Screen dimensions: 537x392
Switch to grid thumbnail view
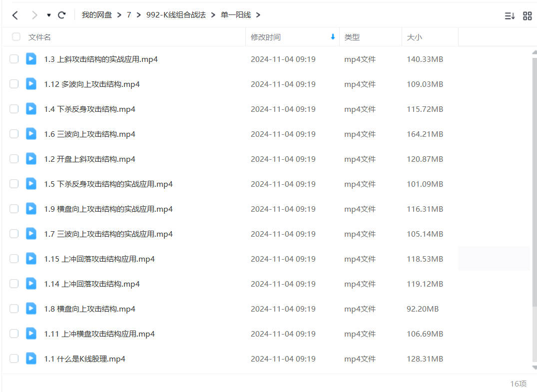pyautogui.click(x=528, y=16)
